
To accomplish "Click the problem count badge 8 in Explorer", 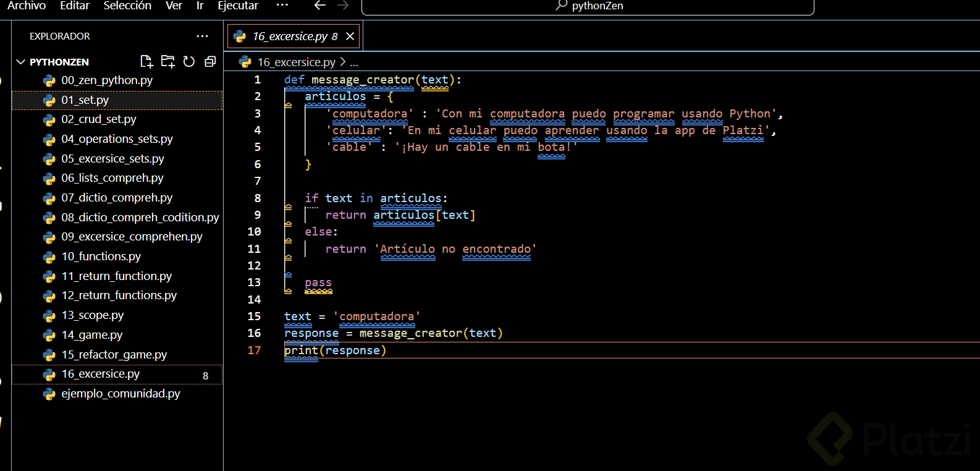I will coord(206,375).
